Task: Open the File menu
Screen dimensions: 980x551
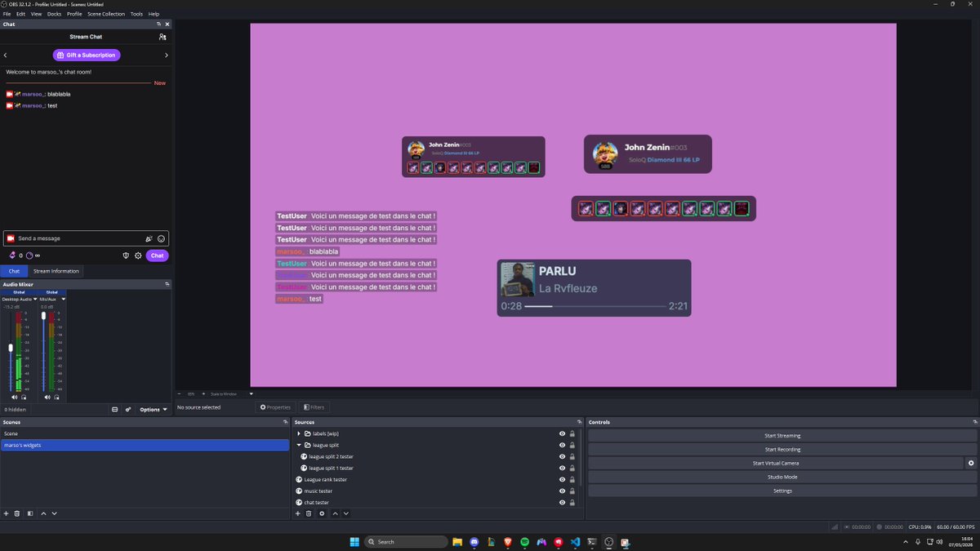Action: click(7, 14)
